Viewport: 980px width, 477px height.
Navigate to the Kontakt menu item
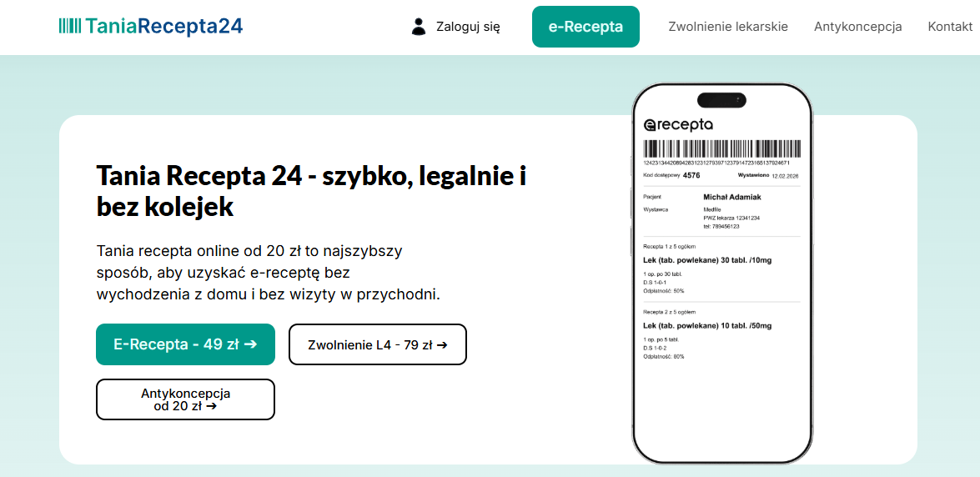(x=950, y=27)
